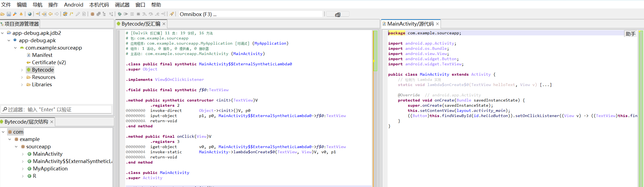This screenshot has height=187, width=644.
Task: Click the rename pencil icon
Action: click(78, 14)
